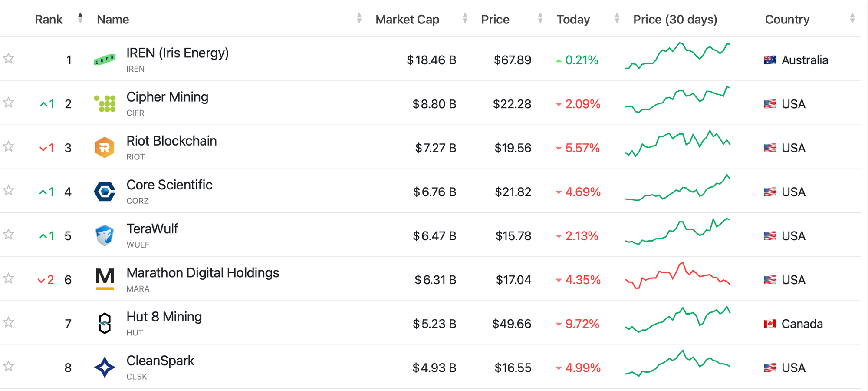Click the Hut 8 Mining logo

click(105, 323)
